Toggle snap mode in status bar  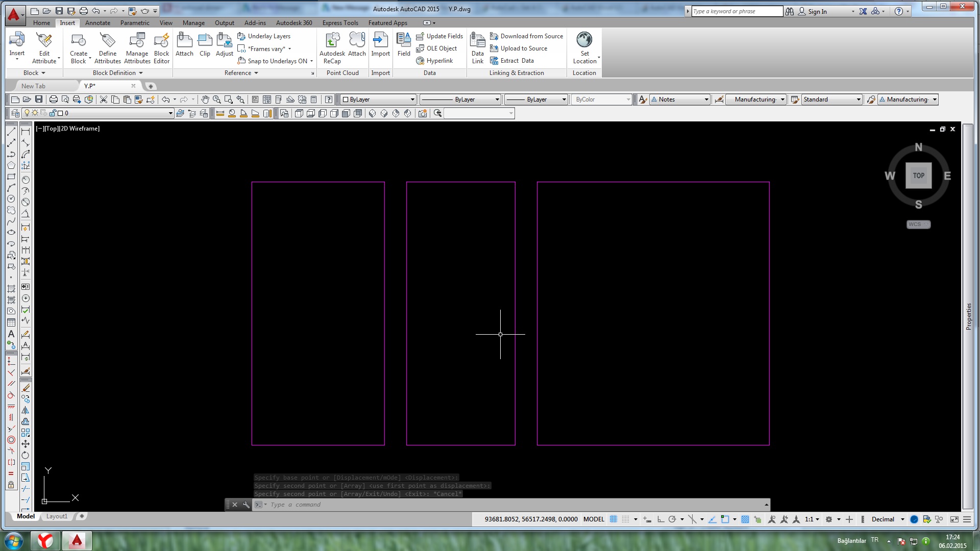click(625, 519)
